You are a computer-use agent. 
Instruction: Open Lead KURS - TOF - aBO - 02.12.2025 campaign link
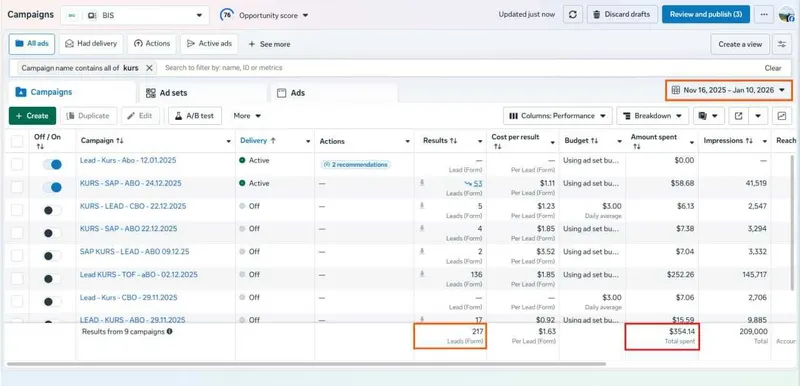[139, 274]
